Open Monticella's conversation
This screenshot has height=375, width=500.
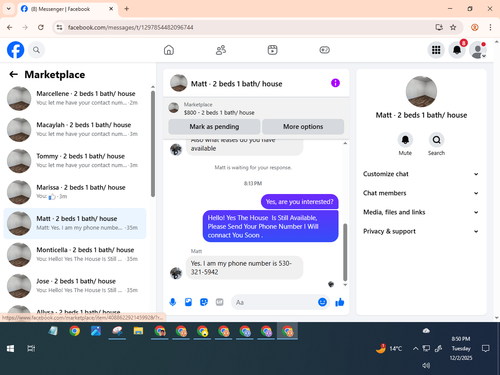(75, 255)
